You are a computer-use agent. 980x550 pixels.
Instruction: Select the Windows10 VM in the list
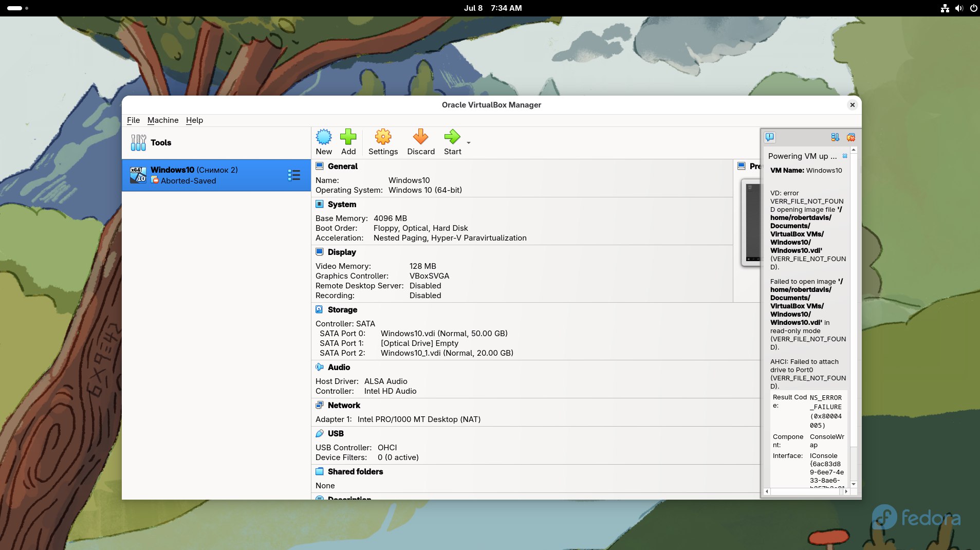point(216,175)
